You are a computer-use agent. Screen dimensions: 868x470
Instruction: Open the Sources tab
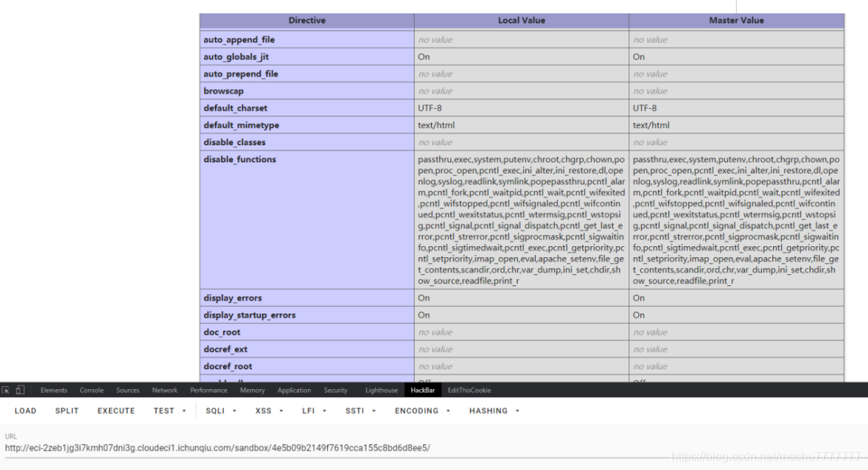(x=128, y=391)
